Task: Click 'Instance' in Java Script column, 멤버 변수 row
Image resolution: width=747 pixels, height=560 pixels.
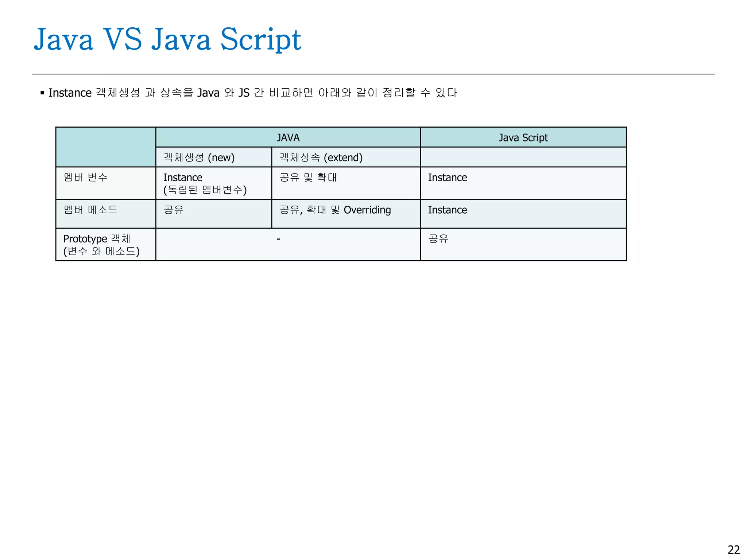Action: pos(523,183)
